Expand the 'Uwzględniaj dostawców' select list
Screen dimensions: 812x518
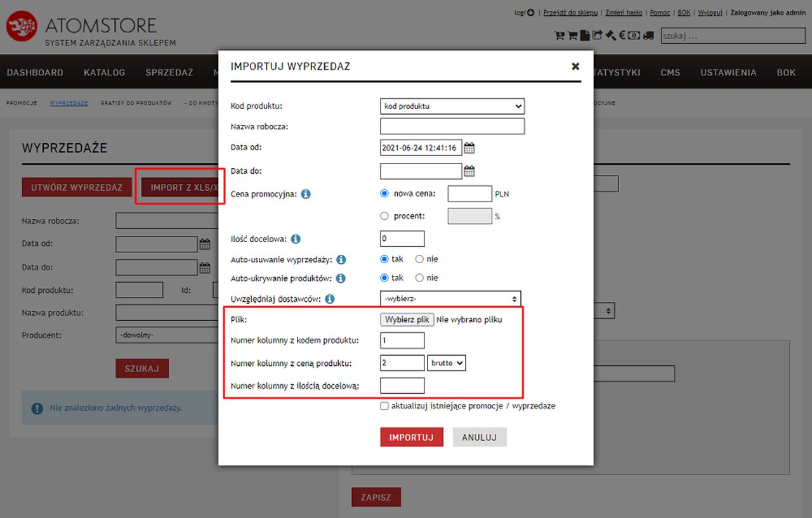pos(450,299)
